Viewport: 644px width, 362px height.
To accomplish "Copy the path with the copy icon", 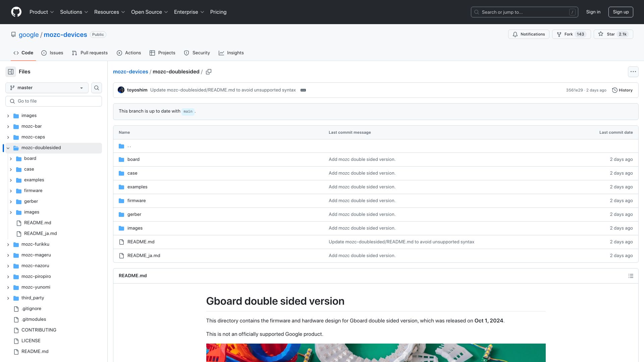I will pos(209,72).
